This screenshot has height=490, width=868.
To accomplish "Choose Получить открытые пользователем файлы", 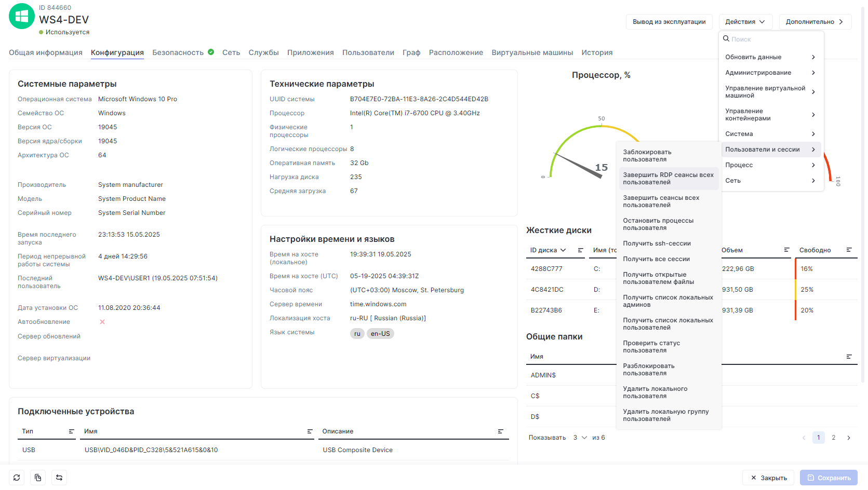I will coord(669,278).
